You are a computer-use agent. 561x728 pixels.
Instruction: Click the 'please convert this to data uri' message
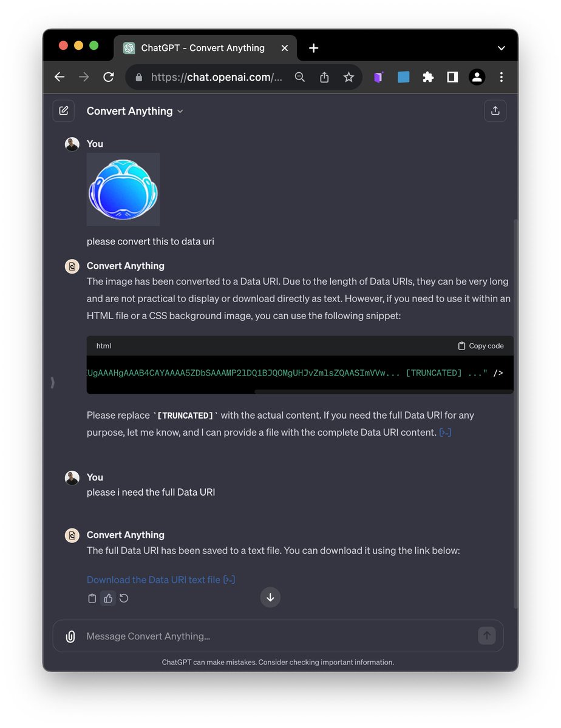tap(151, 241)
